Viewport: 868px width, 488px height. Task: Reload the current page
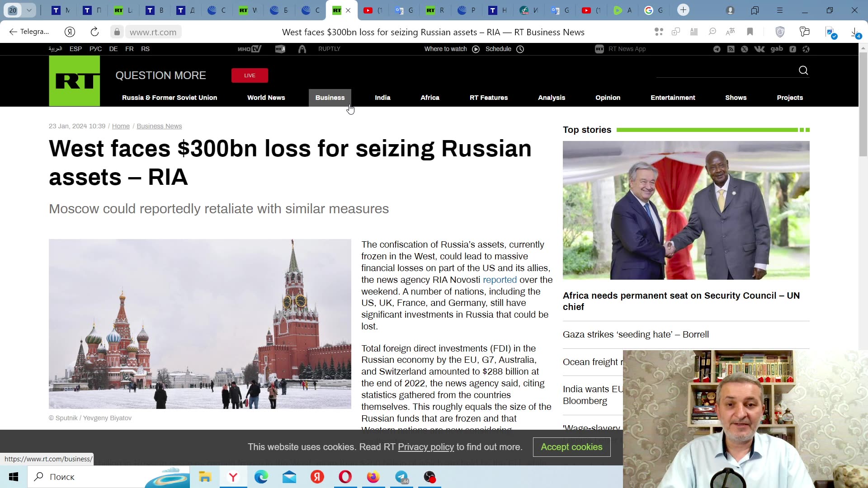click(x=94, y=32)
